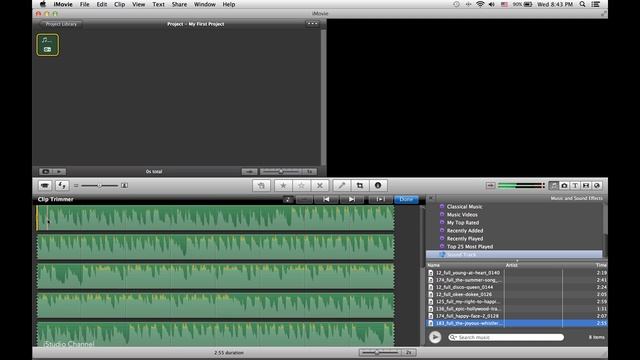This screenshot has height=360, width=640.
Task: Select track 174_full_happy-face-2_0128
Action: coord(517,316)
